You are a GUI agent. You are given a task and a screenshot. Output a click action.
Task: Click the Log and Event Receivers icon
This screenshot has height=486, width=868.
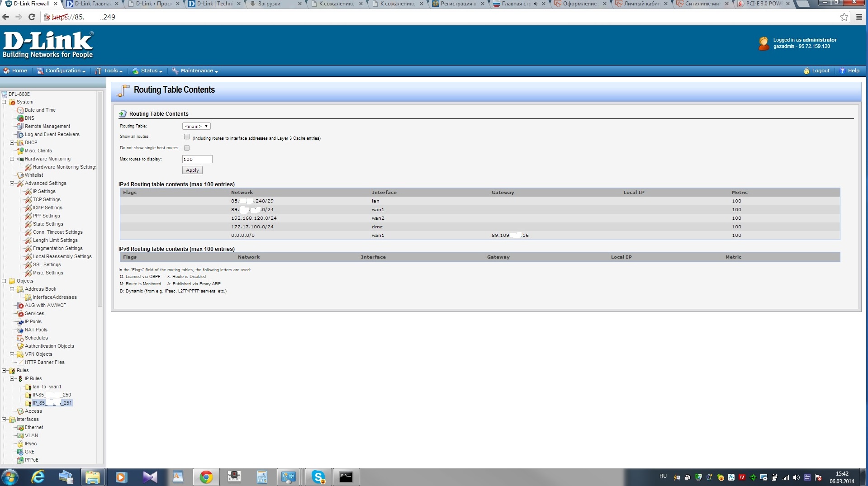(x=20, y=135)
